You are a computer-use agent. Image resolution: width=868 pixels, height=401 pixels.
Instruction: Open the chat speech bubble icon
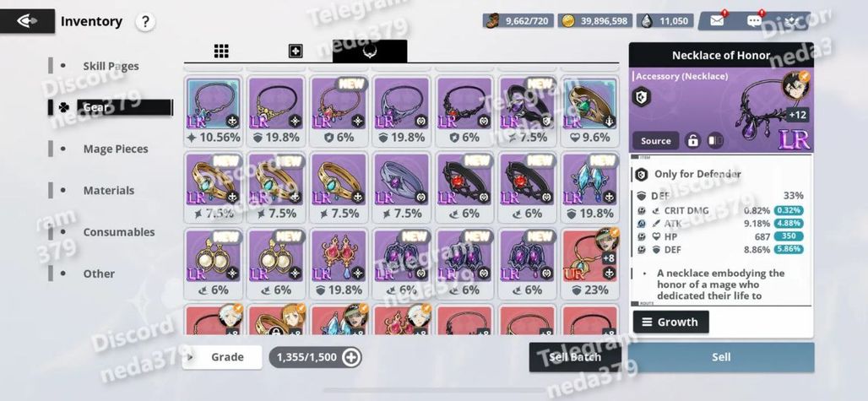[x=754, y=21]
